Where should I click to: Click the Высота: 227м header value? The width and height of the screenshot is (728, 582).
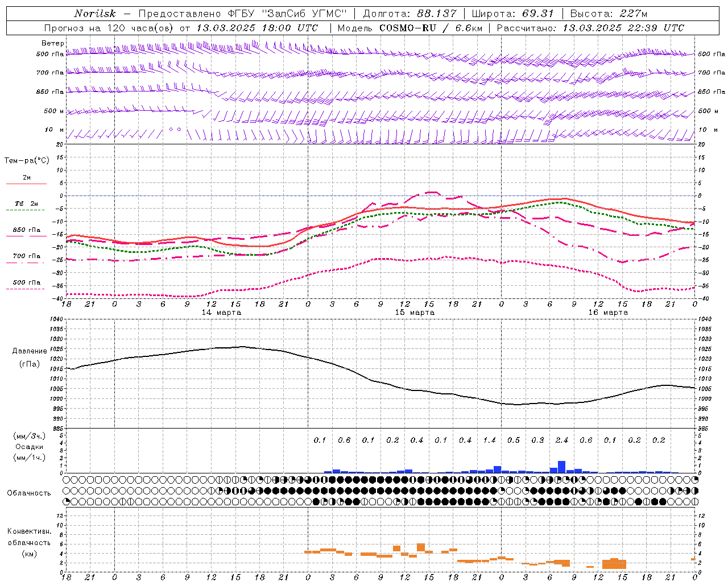click(609, 14)
